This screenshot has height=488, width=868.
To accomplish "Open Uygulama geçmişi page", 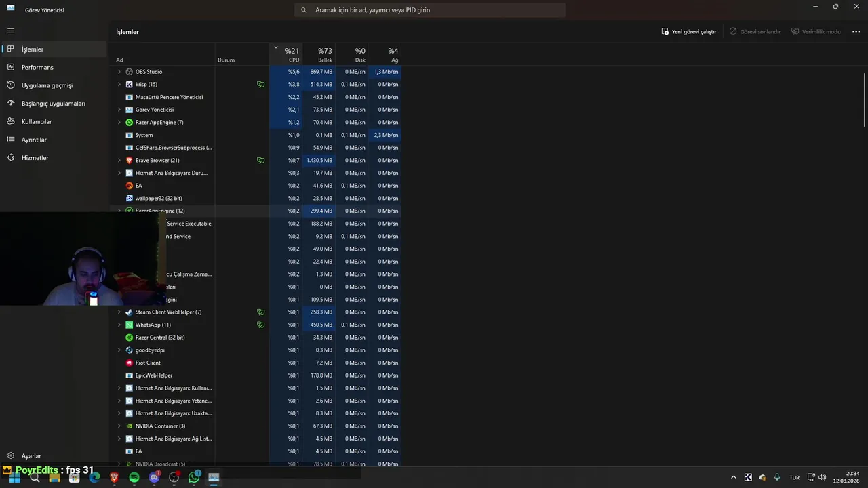I will tap(54, 85).
